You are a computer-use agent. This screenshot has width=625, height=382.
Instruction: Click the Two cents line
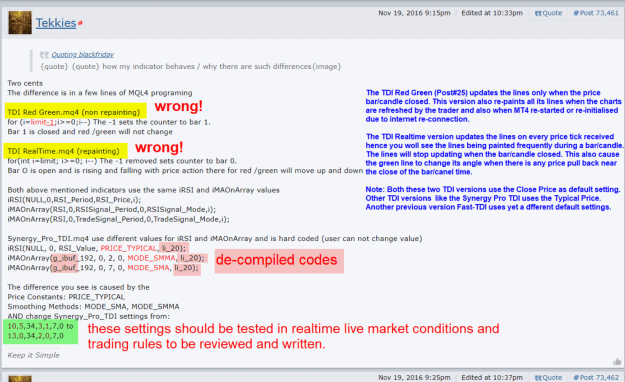coord(25,83)
